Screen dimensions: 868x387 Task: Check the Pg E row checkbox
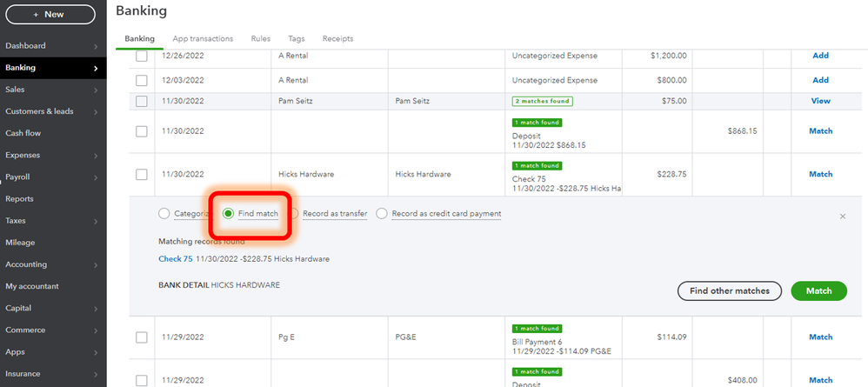142,337
